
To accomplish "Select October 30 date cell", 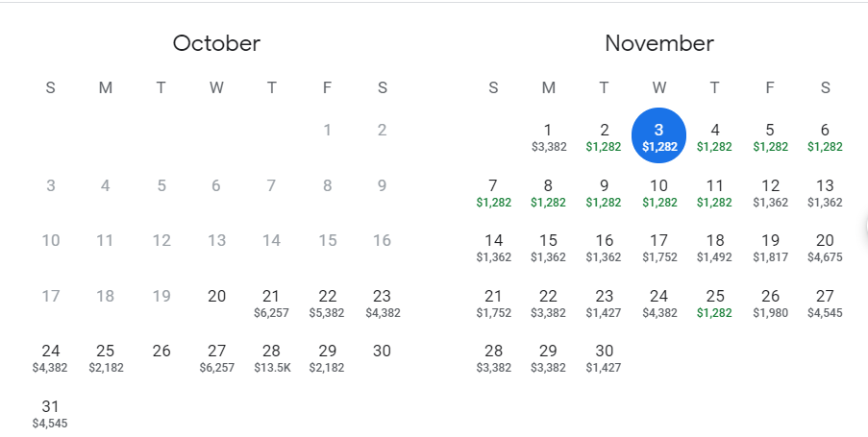I will [x=382, y=352].
